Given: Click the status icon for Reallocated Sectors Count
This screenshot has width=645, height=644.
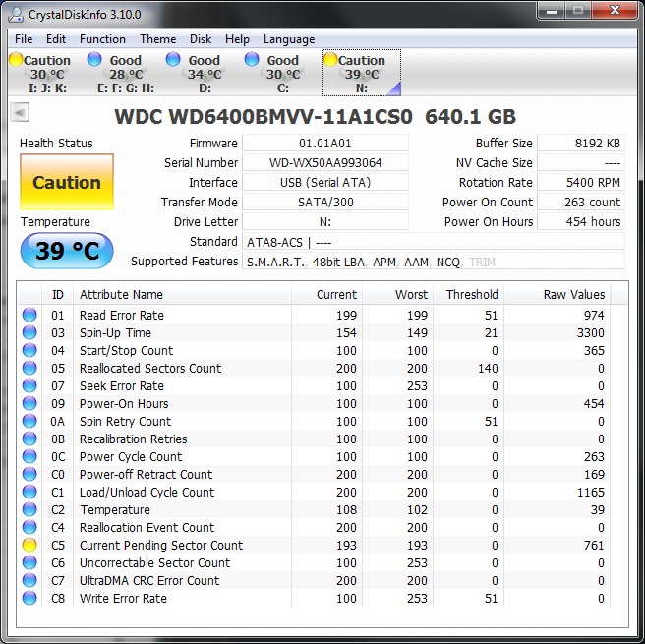Looking at the screenshot, I should 29,368.
